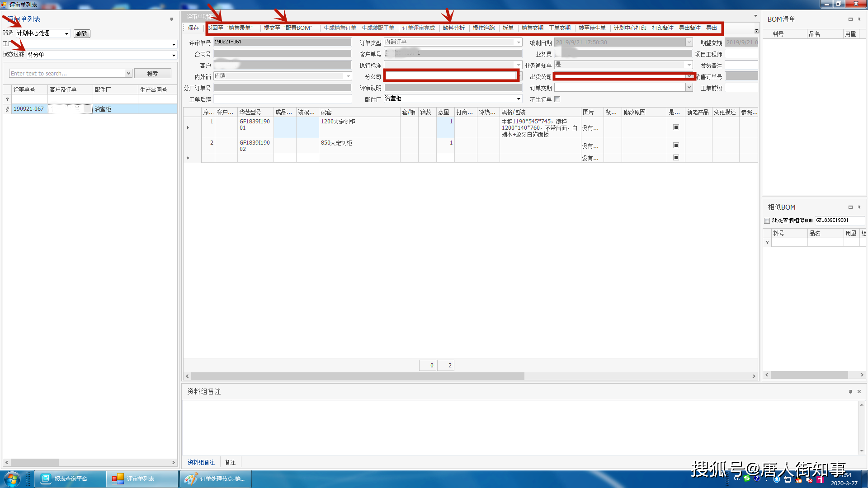The image size is (868, 488).
Task: Toggle checkbox in first row of 1200大定制柜
Action: click(676, 127)
